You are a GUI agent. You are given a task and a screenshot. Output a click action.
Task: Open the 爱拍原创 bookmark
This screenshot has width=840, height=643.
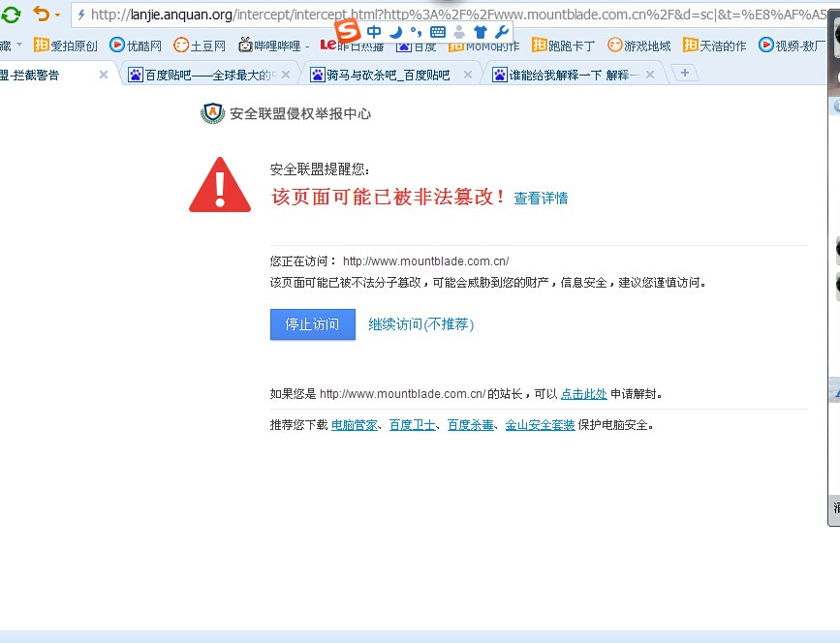(x=65, y=46)
